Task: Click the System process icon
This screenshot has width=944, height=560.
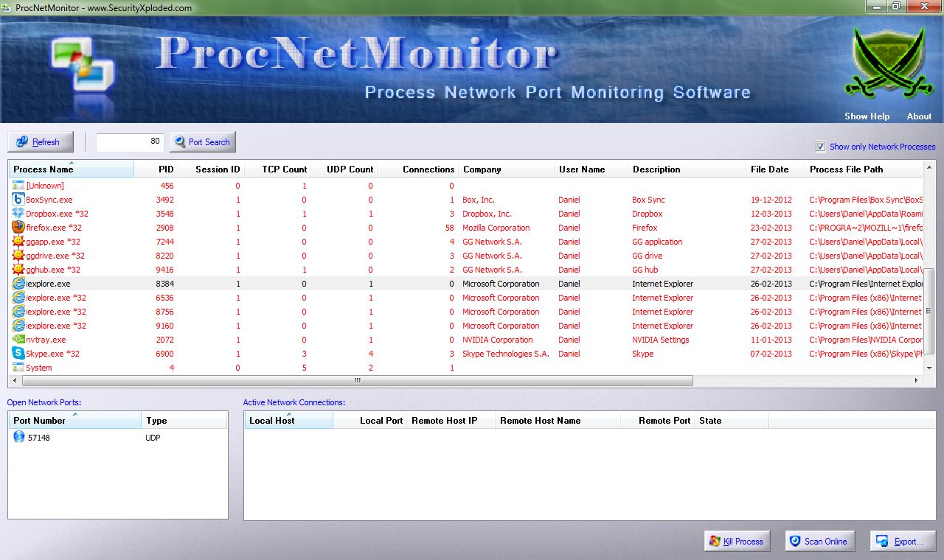Action: (16, 368)
